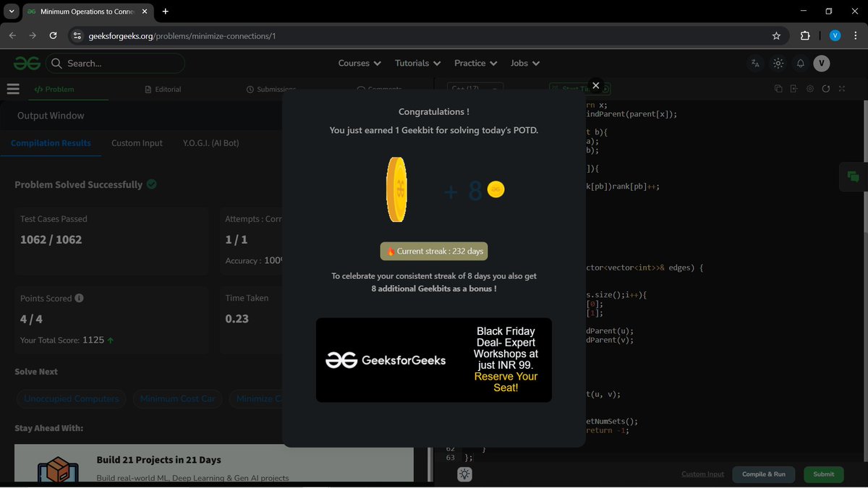This screenshot has width=868, height=488.
Task: Open the Unoccupied Computers problem chip
Action: [71, 398]
